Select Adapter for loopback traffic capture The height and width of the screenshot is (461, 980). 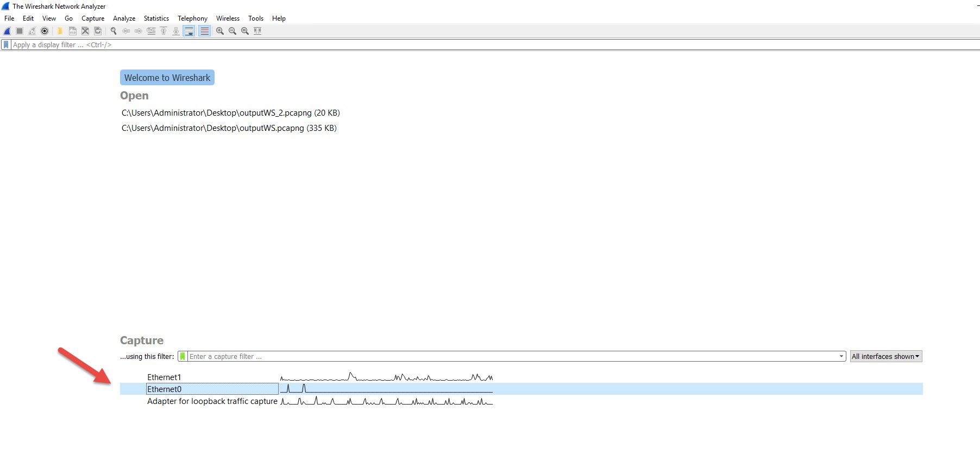212,401
